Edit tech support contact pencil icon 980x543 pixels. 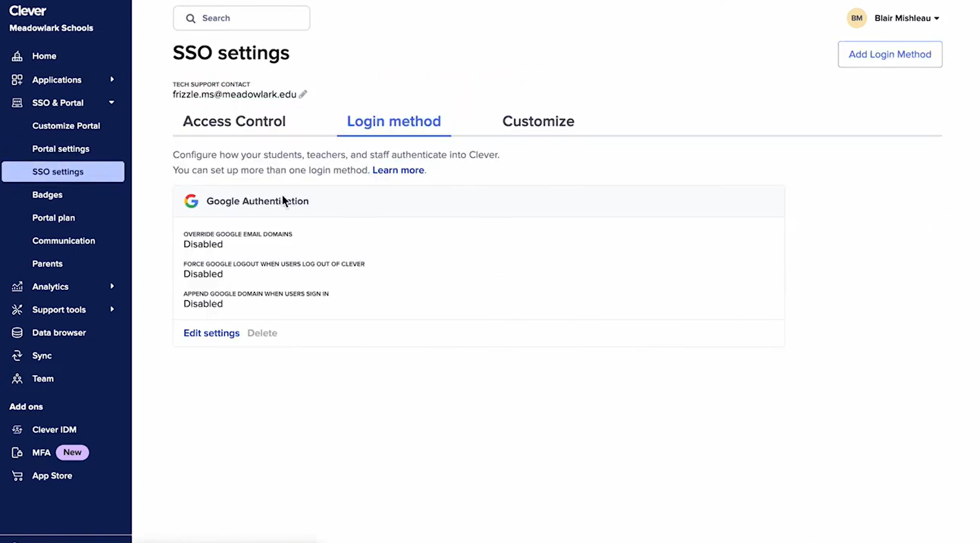coord(303,94)
